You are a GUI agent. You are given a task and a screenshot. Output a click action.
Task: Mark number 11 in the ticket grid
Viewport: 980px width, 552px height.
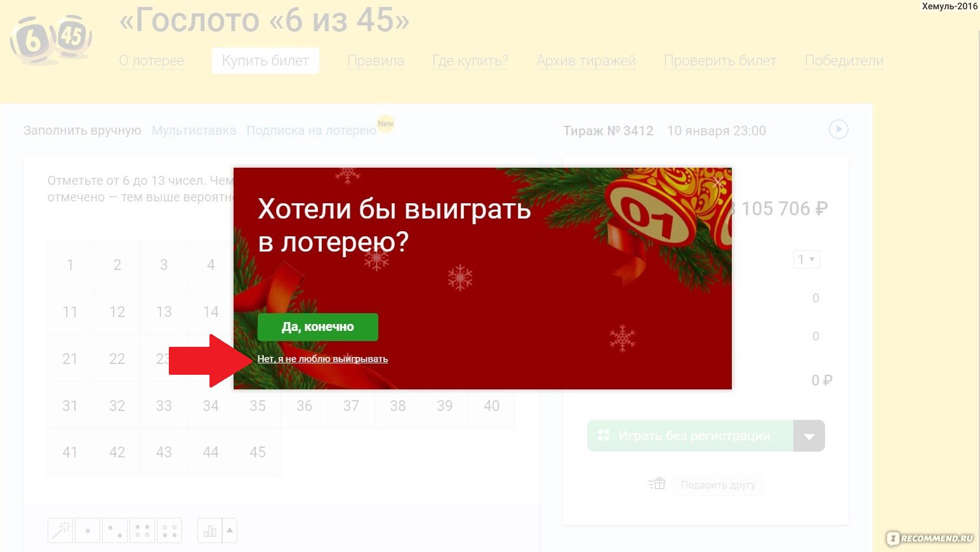coord(70,312)
